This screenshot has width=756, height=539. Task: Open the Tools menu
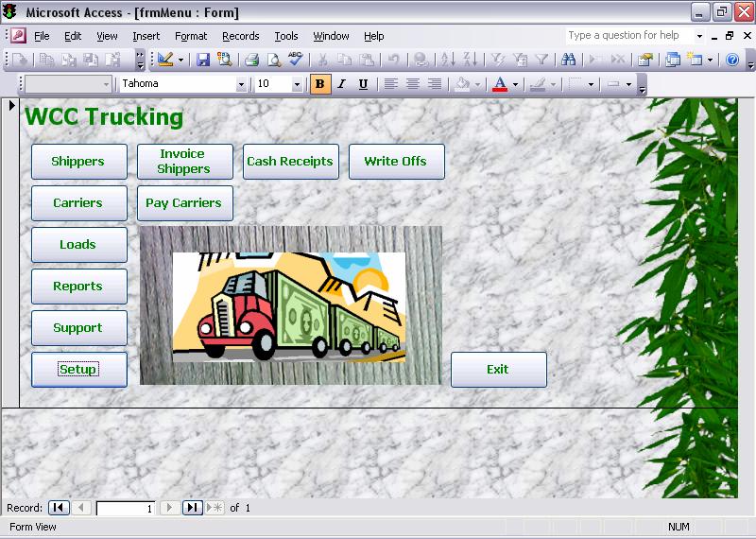pyautogui.click(x=285, y=36)
